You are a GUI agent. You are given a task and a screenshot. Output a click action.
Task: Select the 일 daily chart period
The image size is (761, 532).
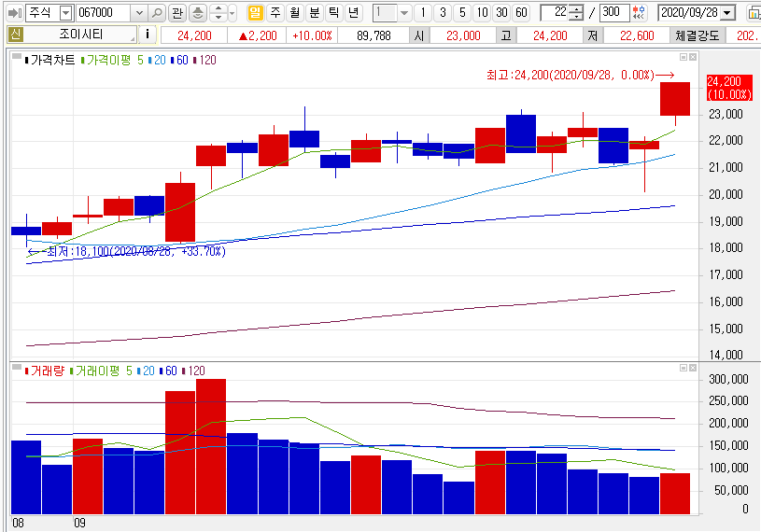tap(255, 13)
